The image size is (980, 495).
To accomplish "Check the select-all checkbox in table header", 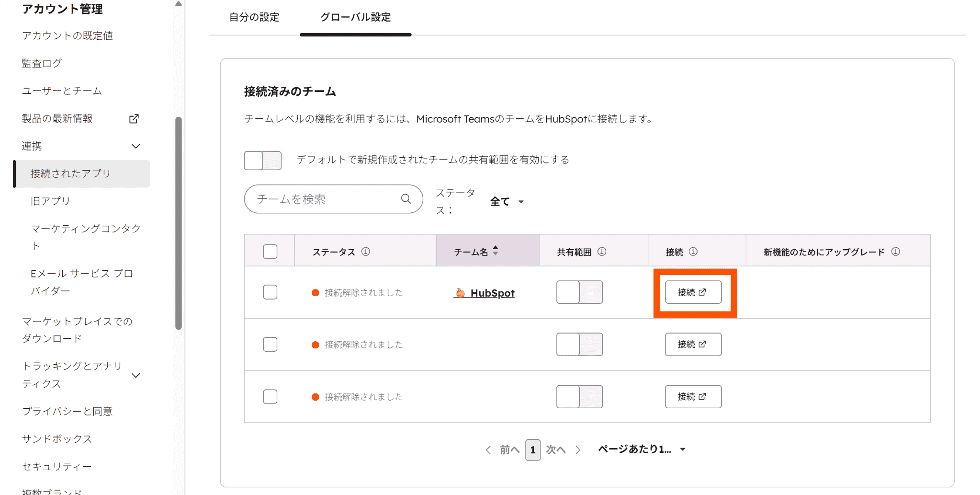I will [270, 252].
